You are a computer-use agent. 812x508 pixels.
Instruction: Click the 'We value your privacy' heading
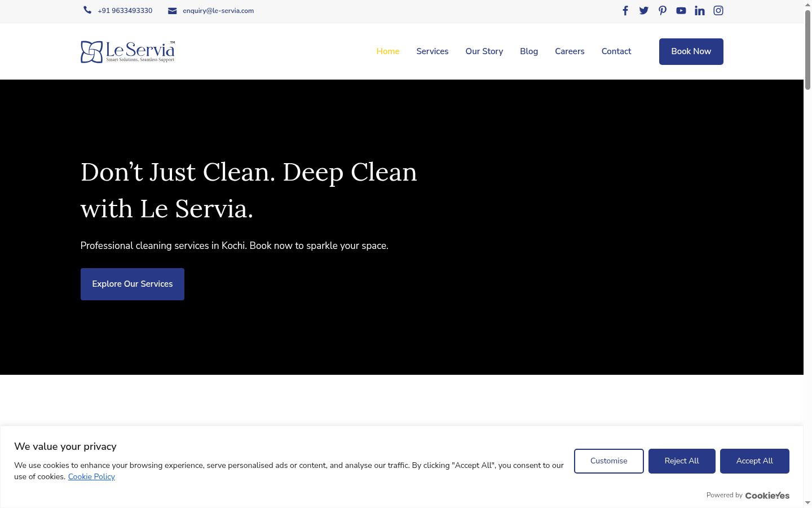(x=65, y=446)
